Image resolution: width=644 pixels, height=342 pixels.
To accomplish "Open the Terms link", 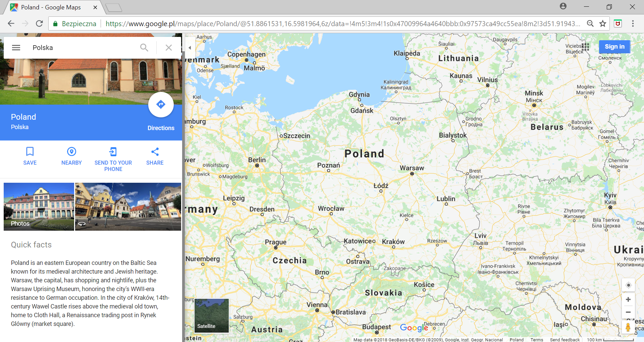I will (x=537, y=339).
